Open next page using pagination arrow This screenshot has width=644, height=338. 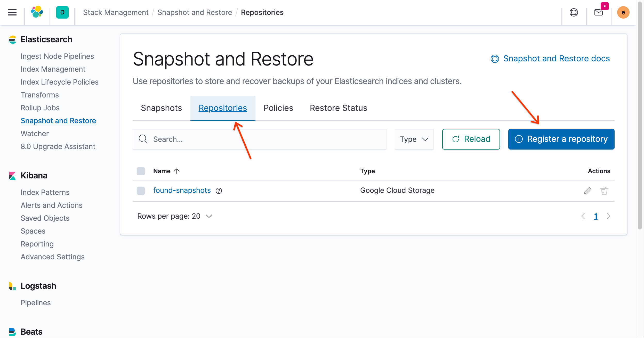[x=609, y=216]
